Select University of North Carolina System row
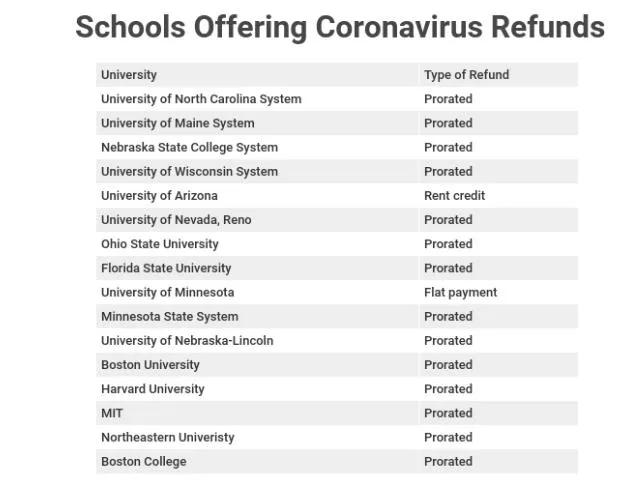Image resolution: width=637 pixels, height=493 pixels. 201,99
